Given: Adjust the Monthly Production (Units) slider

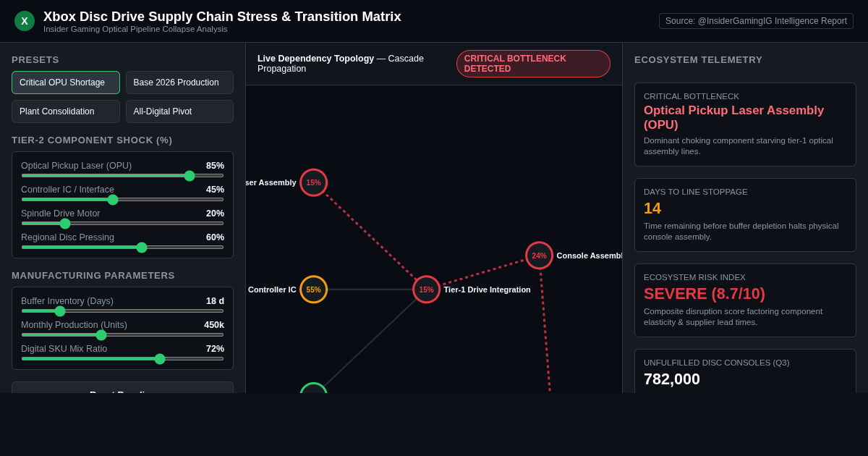Looking at the screenshot, I should [122, 334].
